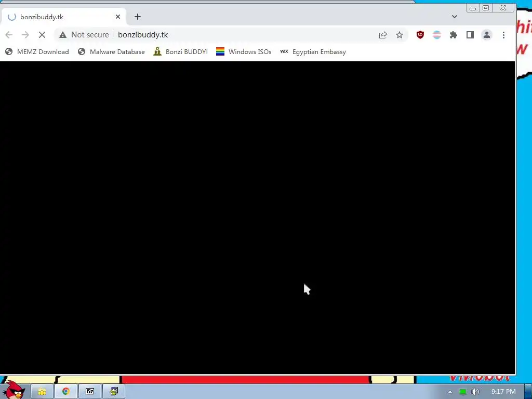Viewport: 532px width, 399px height.
Task: Click the Show desktop strip
Action: [528, 392]
